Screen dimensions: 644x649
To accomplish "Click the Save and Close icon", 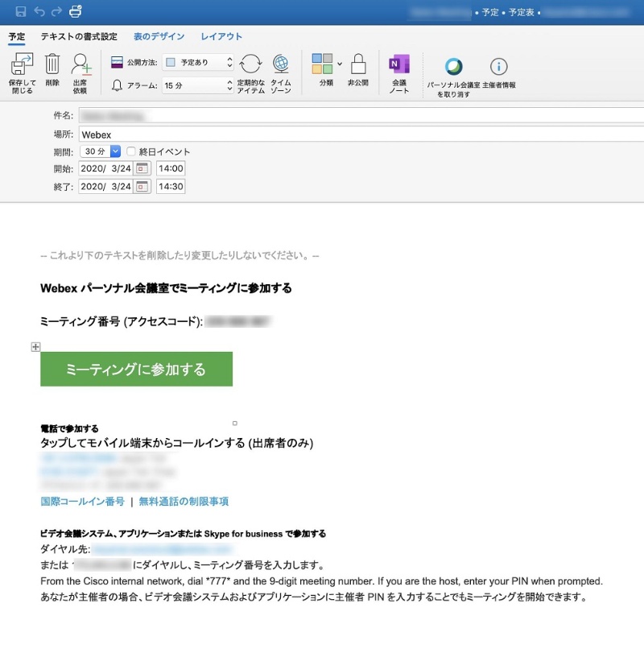I will tap(22, 65).
